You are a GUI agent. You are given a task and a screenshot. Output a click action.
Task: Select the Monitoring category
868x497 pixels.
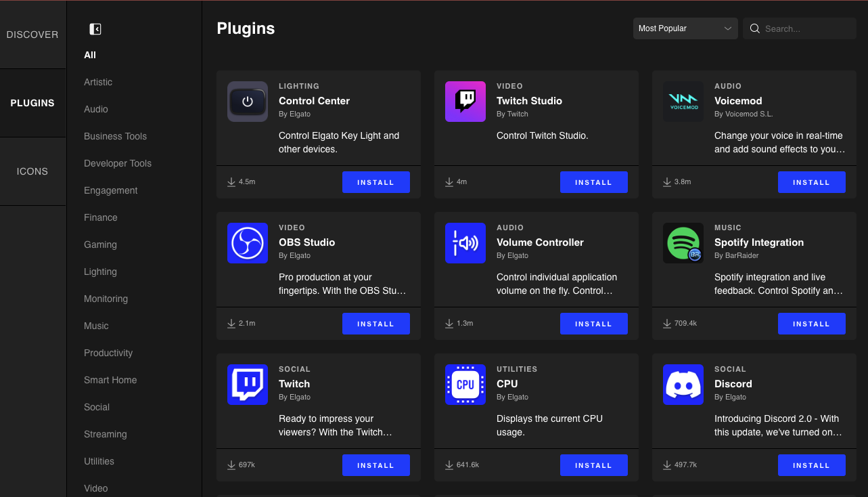tap(106, 299)
